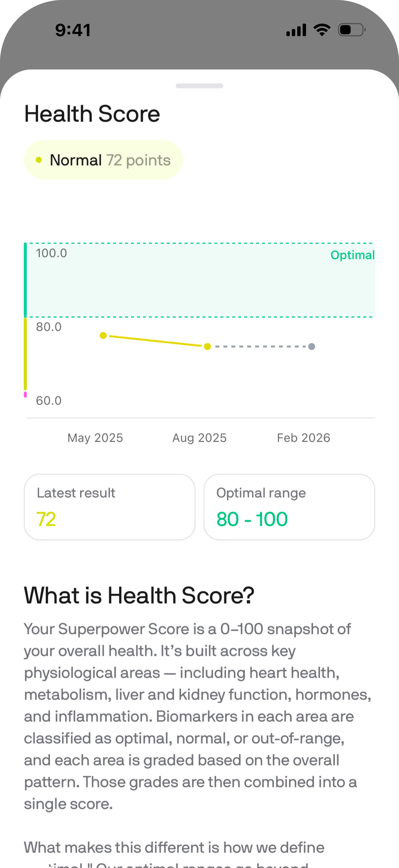Tap the sheet drag handle at top
Screen dimensions: 399x868
[x=199, y=86]
